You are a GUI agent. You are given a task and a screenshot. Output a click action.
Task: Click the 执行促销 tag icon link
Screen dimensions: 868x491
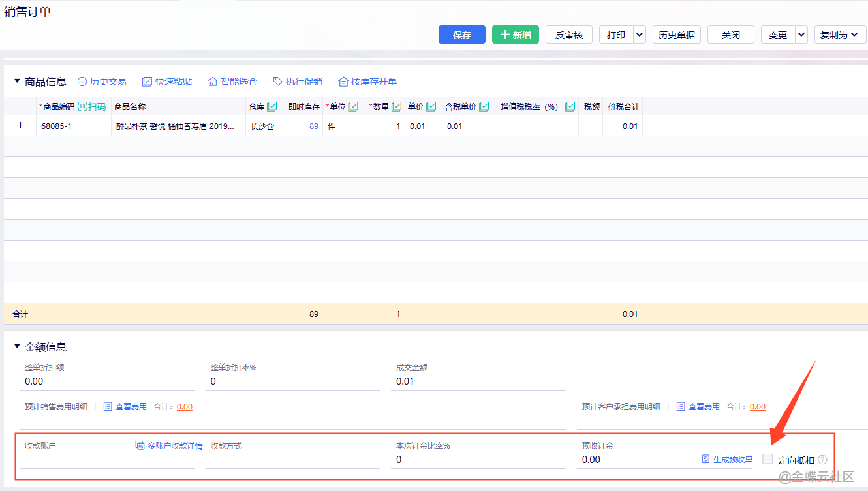(298, 82)
